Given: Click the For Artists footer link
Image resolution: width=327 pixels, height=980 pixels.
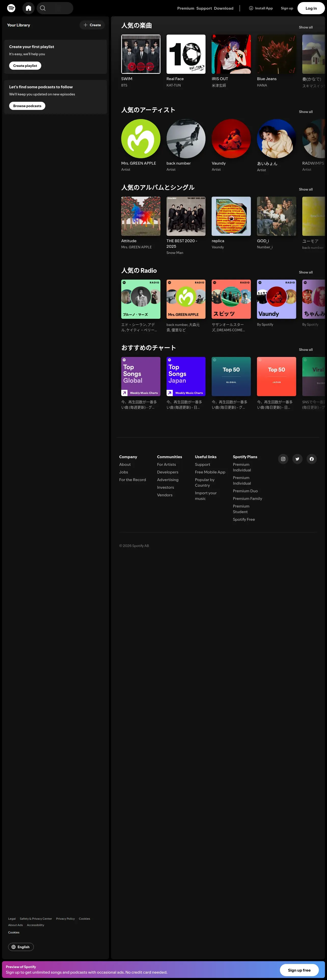Looking at the screenshot, I should [166, 465].
